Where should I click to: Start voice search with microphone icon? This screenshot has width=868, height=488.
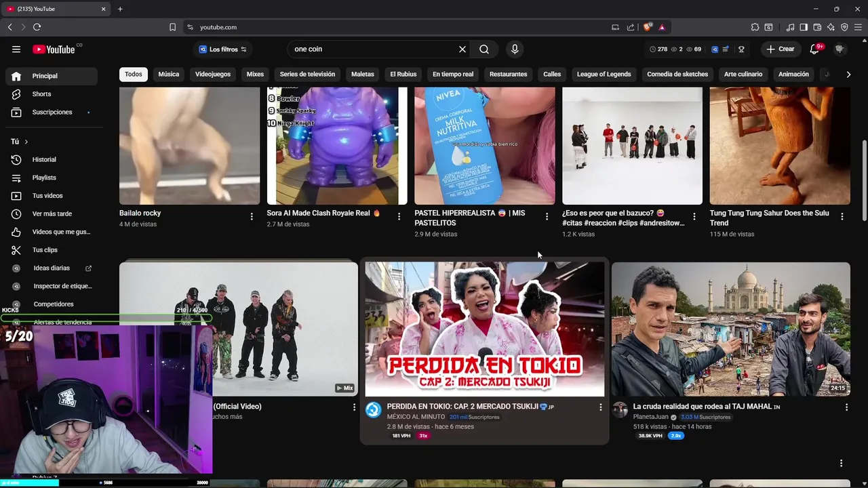point(515,49)
